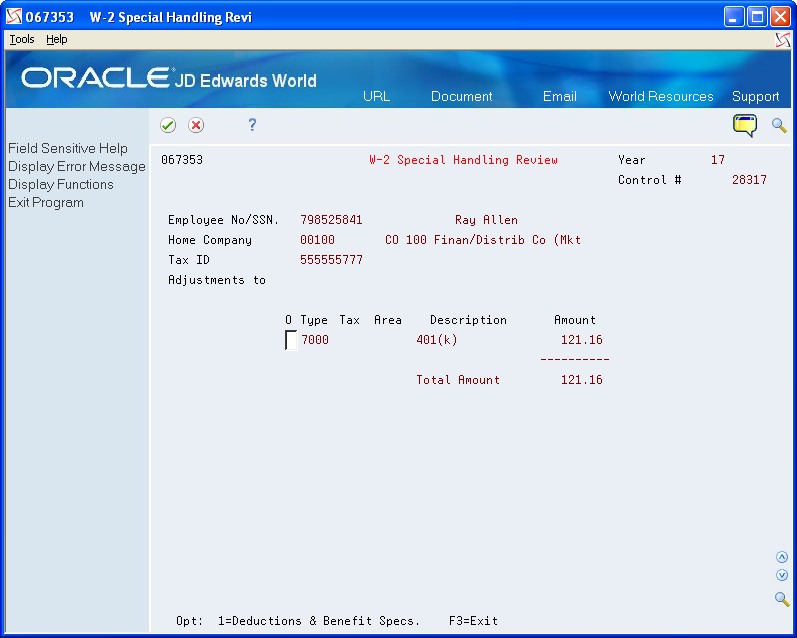Click the F3=Exit text
This screenshot has height=638, width=797.
pos(473,621)
